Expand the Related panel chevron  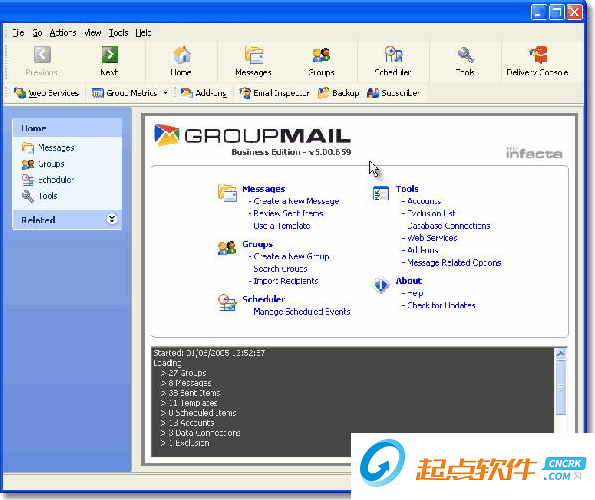[x=112, y=219]
